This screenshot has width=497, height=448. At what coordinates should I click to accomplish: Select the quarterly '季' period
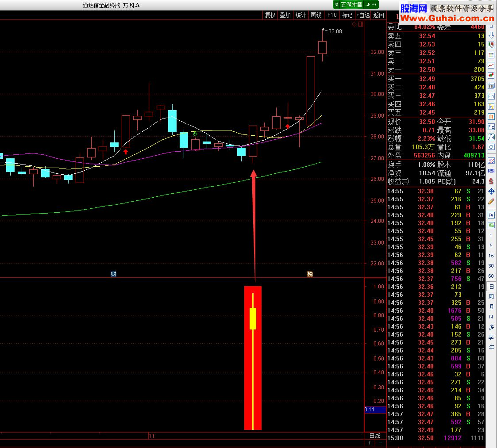pyautogui.click(x=491, y=337)
